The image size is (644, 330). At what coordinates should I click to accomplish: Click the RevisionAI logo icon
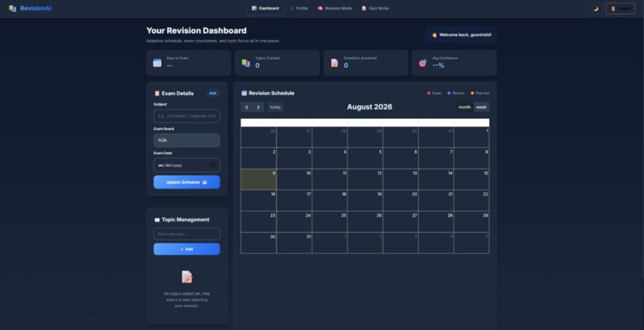(12, 8)
